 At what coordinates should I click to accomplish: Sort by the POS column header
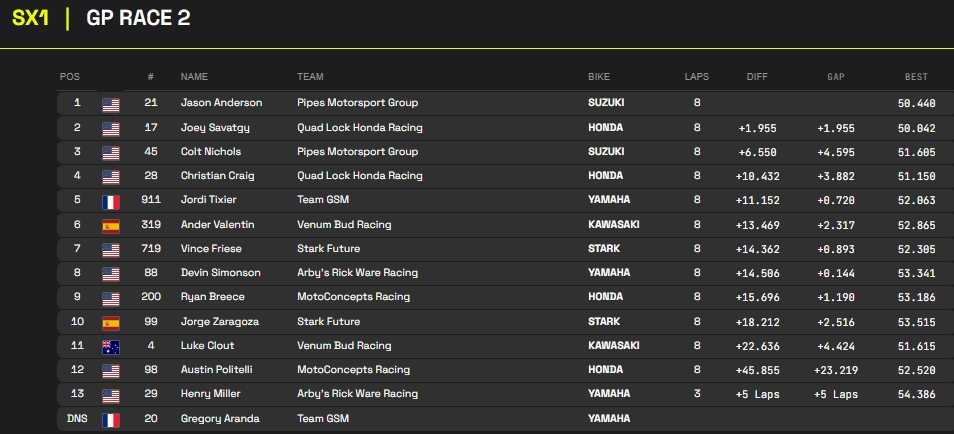(x=70, y=77)
